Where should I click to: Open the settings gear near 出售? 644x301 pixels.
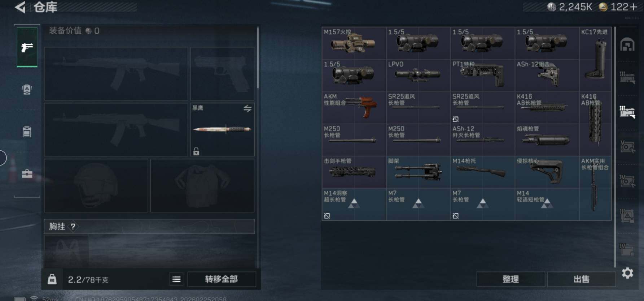point(627,273)
